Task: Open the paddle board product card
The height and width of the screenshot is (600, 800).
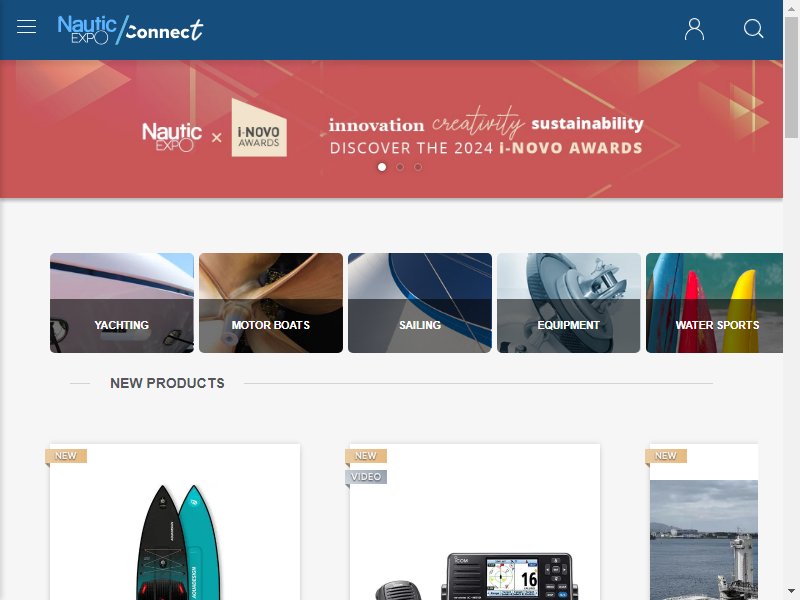Action: (x=175, y=522)
